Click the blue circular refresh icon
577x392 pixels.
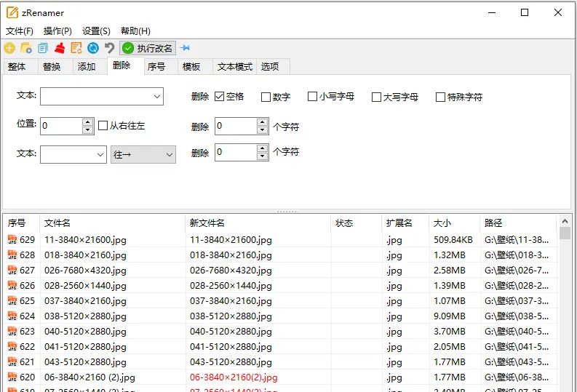pos(93,48)
